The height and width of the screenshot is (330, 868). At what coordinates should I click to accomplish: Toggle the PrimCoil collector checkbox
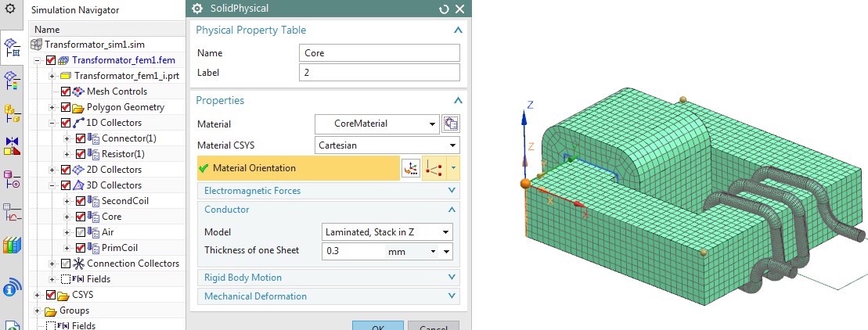tap(78, 248)
